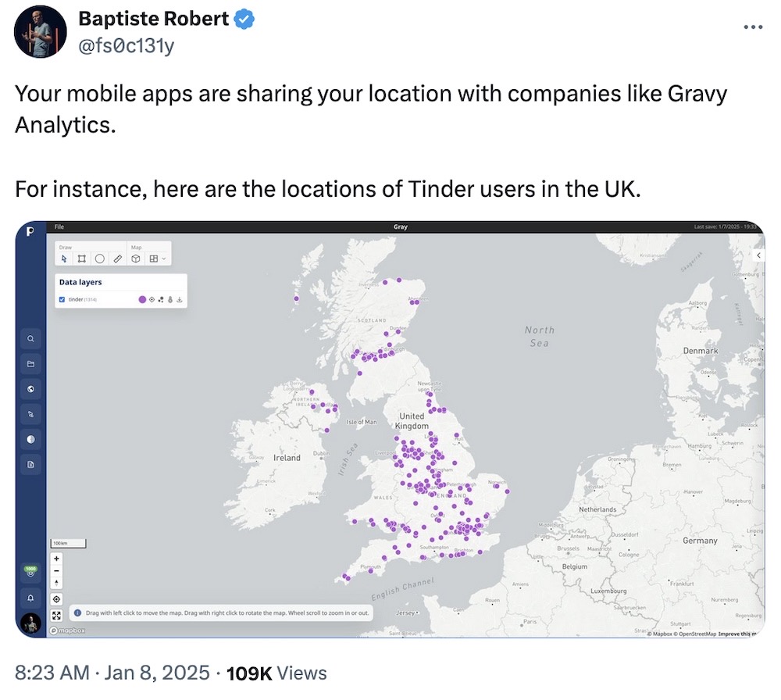Toggle the theme icon in the sidebar

(x=30, y=439)
